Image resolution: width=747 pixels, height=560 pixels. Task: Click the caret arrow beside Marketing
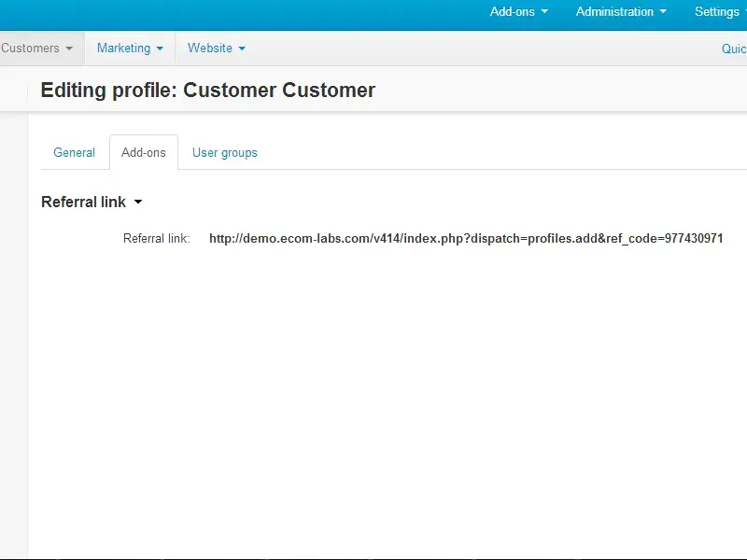(160, 49)
